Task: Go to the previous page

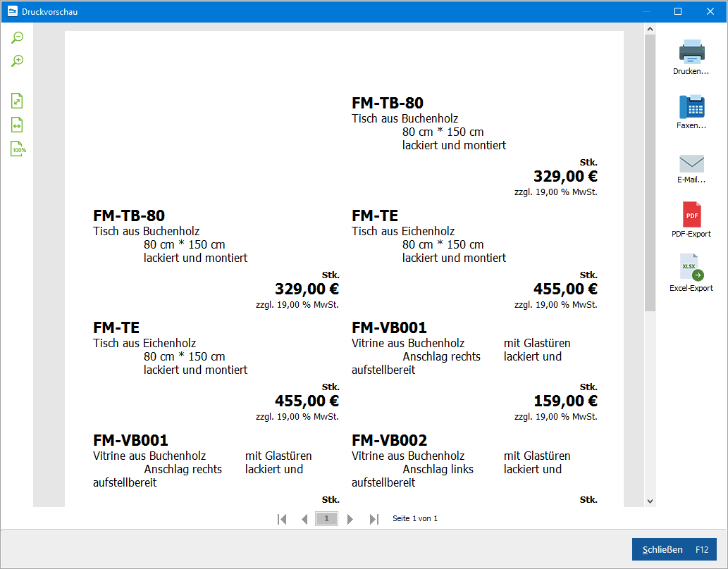Action: [x=304, y=519]
